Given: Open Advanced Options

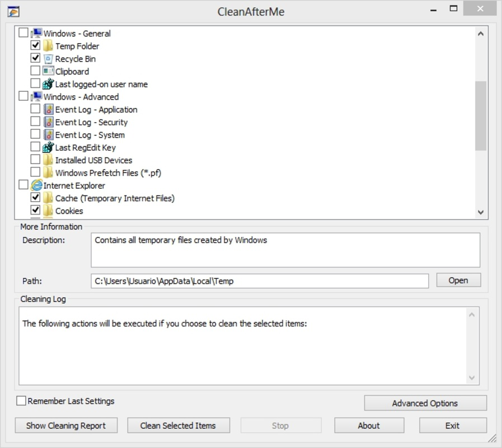Looking at the screenshot, I should [425, 403].
